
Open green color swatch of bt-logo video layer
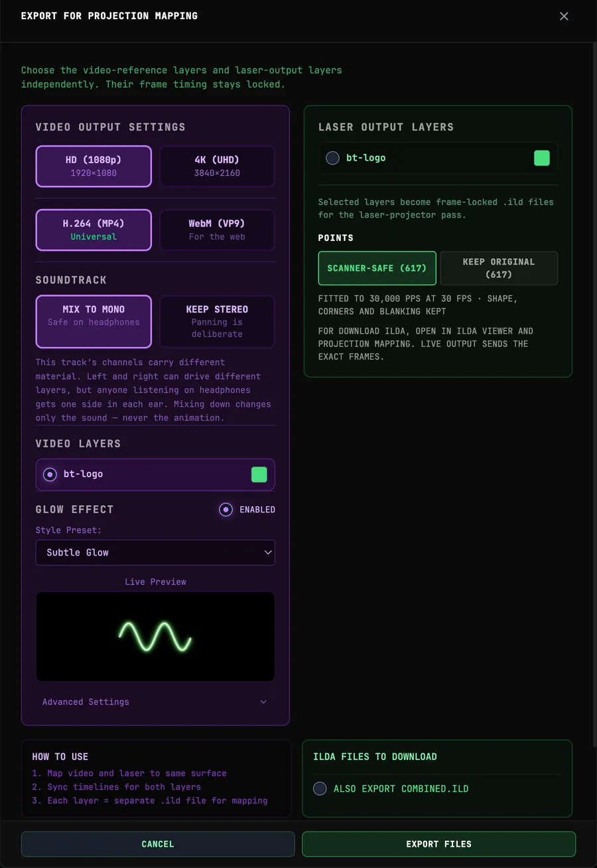click(259, 474)
